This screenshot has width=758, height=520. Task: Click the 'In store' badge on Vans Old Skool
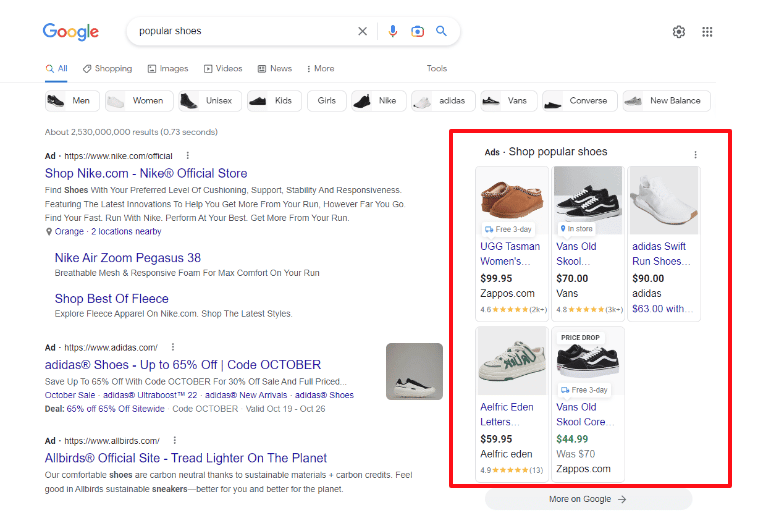[576, 229]
